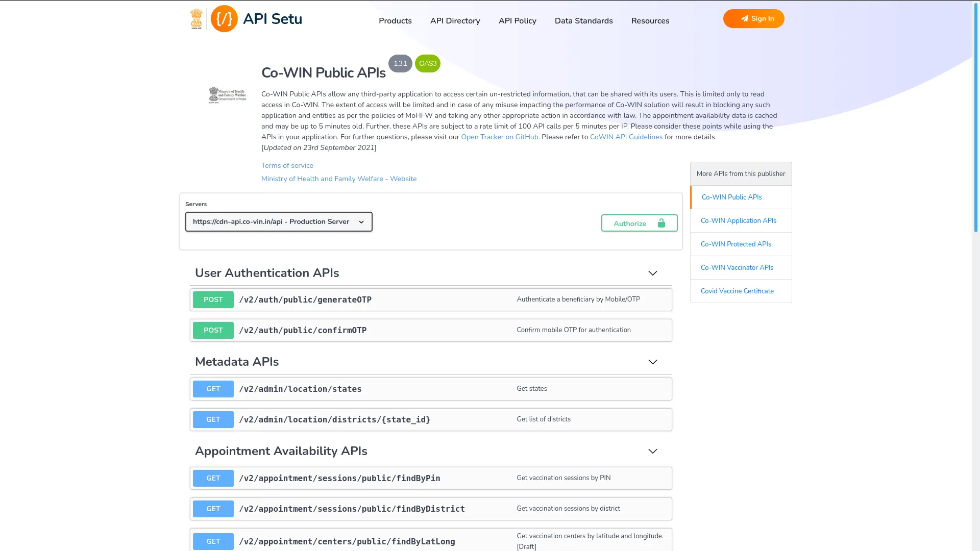Click the Authorize button
The image size is (980, 551).
(x=640, y=223)
